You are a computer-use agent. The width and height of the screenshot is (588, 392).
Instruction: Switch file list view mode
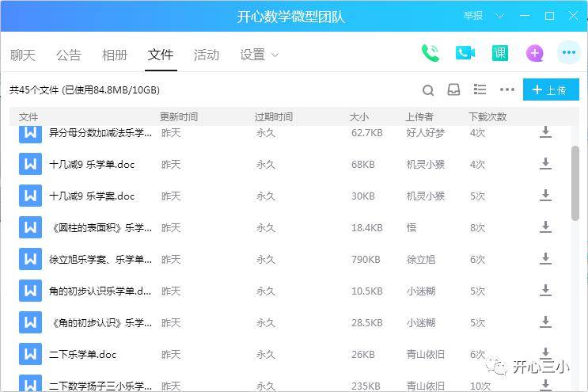point(480,89)
